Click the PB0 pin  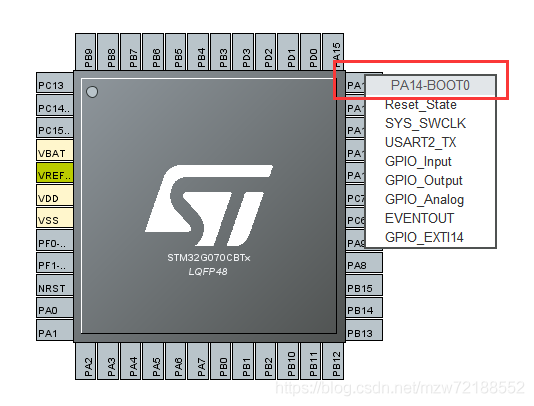click(221, 361)
